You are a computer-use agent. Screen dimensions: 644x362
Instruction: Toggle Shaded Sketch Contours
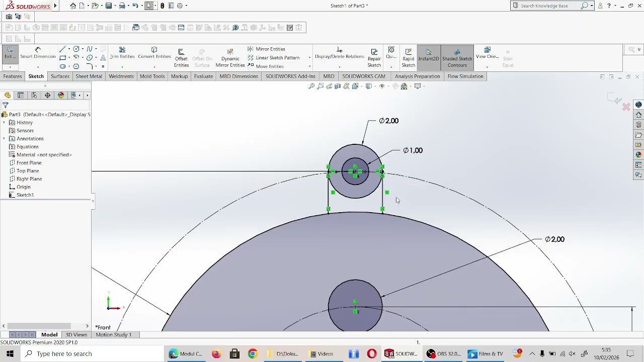457,58
